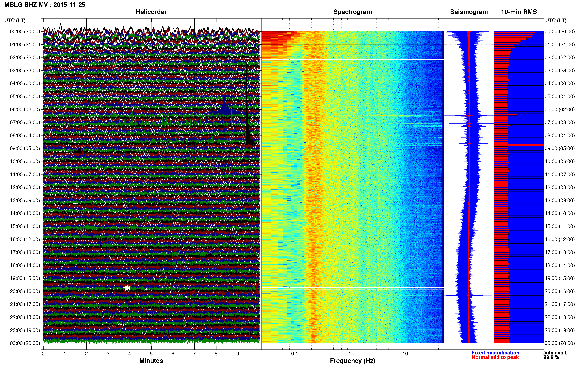Click the "7" tick on Minutes axis
The height and width of the screenshot is (368, 588).
click(195, 354)
